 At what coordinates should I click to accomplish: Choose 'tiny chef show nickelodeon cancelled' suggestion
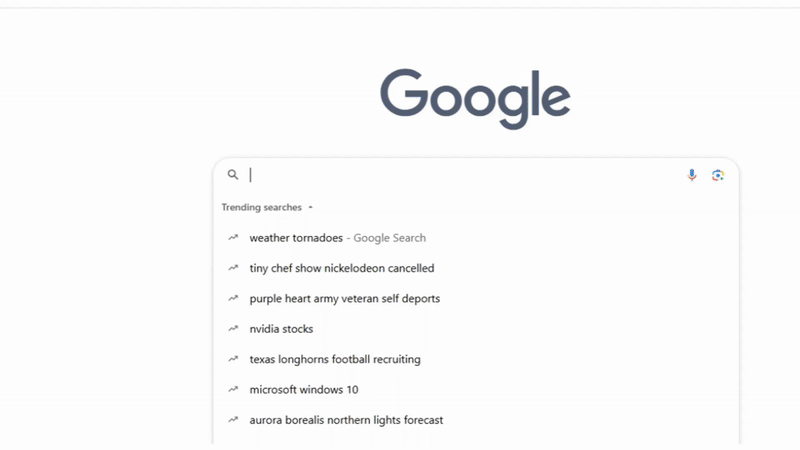pos(341,268)
